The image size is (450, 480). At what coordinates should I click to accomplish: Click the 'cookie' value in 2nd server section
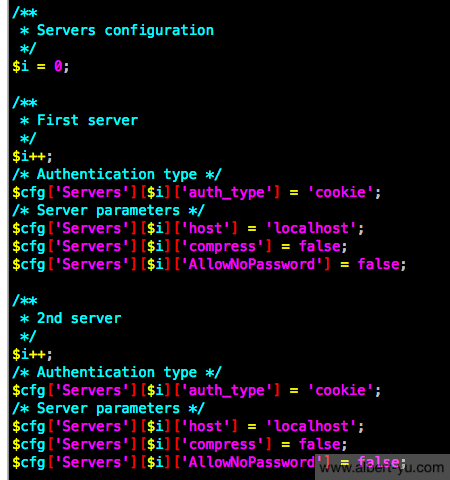pyautogui.click(x=340, y=390)
